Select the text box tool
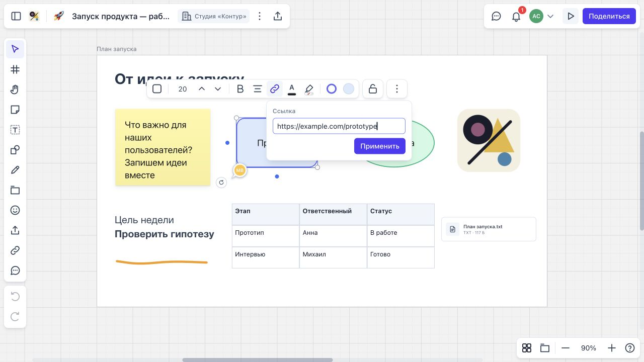Screen dimensions: 644x362 click(15, 130)
